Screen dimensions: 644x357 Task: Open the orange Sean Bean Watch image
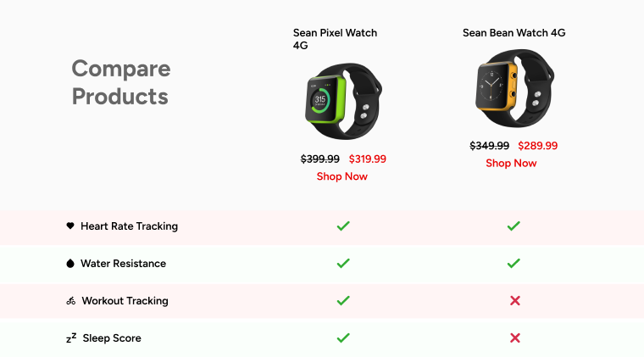512,89
